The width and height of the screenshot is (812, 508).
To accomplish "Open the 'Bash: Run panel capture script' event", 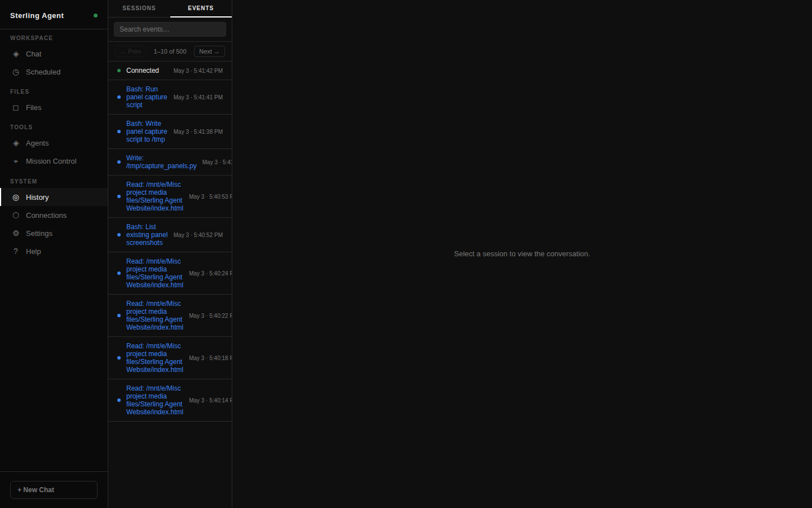I will (170, 97).
